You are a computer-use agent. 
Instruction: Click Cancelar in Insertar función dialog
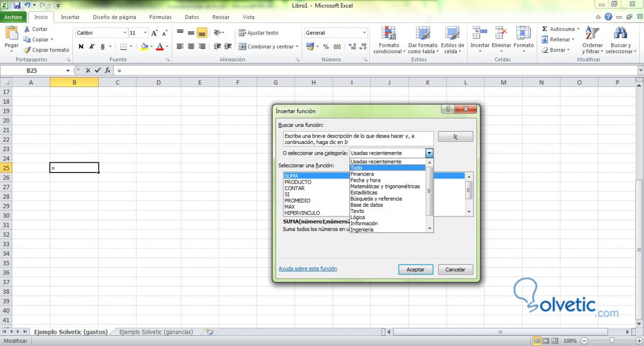point(456,269)
